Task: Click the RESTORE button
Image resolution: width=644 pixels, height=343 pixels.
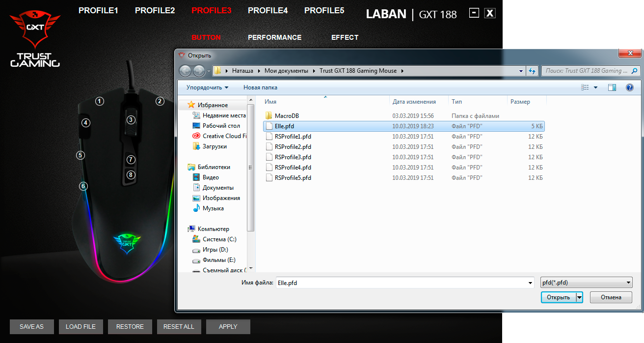Action: pyautogui.click(x=130, y=327)
